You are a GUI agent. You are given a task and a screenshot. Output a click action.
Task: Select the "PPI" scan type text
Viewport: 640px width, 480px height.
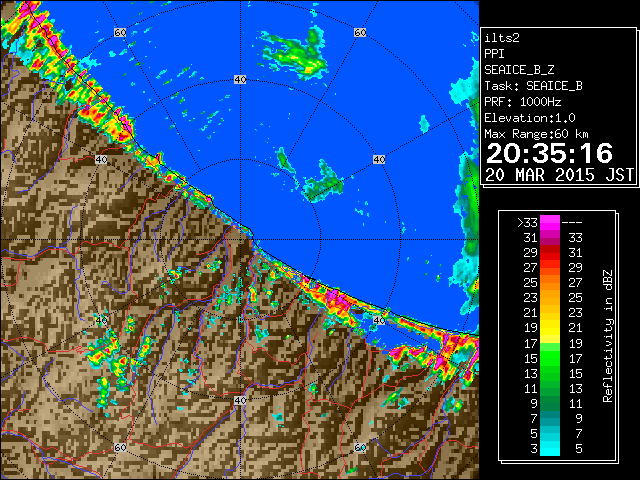[494, 54]
